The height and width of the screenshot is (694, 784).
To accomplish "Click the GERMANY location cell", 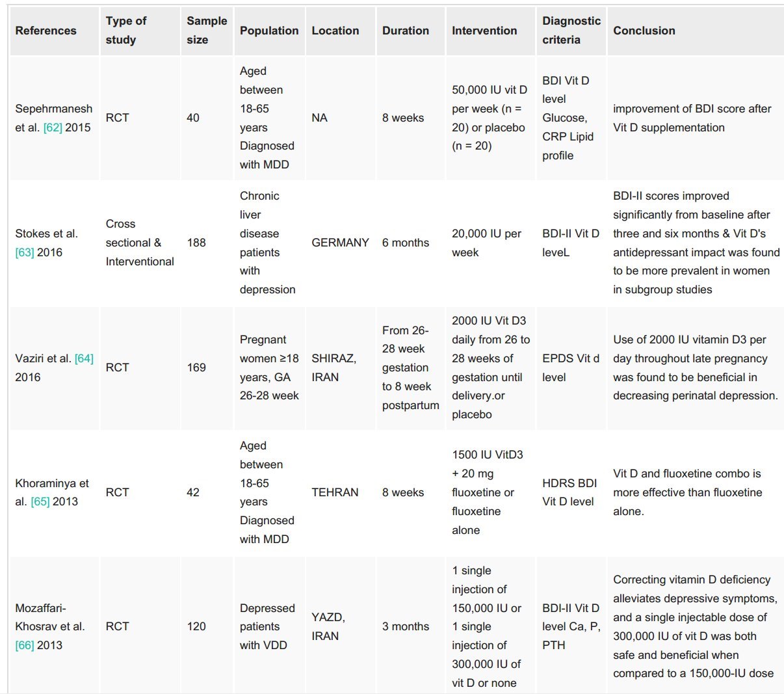I will pos(340,243).
